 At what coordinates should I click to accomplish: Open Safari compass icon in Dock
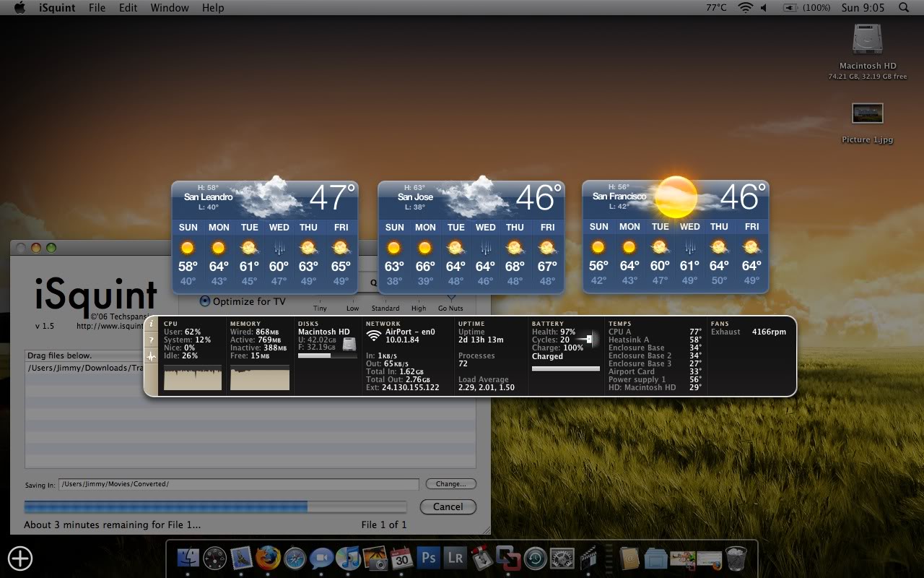pyautogui.click(x=295, y=558)
